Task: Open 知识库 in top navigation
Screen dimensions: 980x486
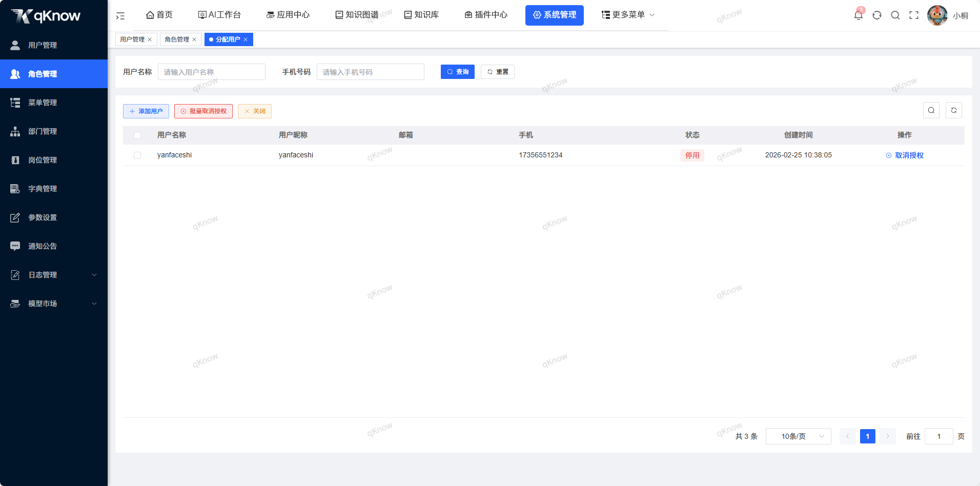Action: point(421,15)
